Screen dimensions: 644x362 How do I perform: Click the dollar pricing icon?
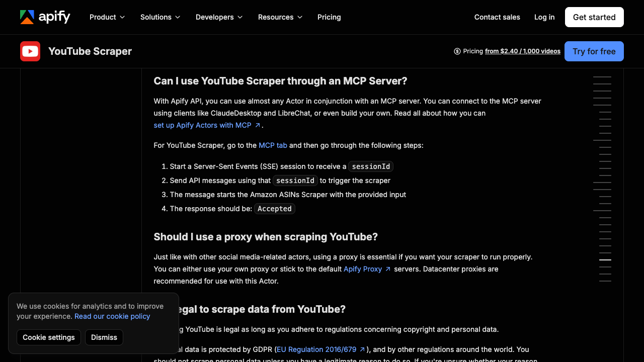tap(457, 51)
